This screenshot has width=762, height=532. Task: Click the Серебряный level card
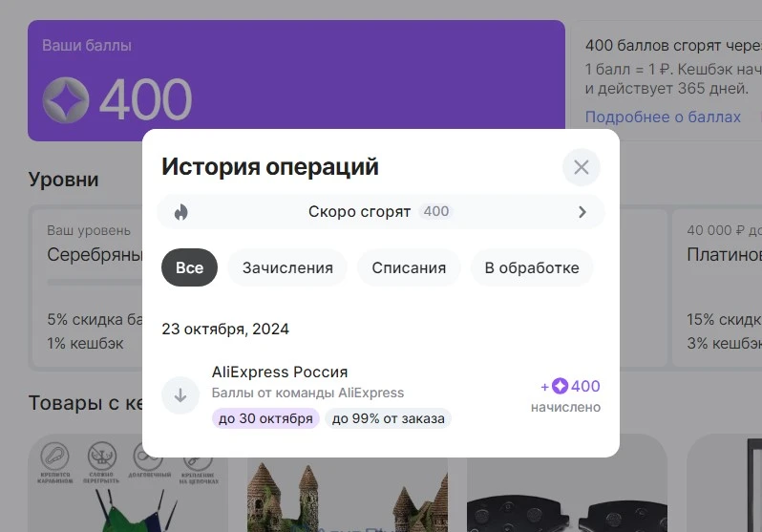pos(86,287)
